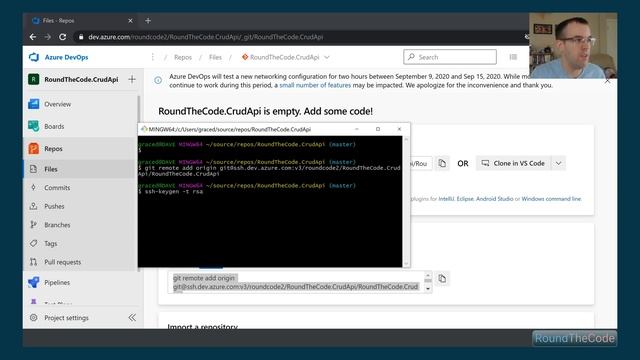Close the Files - Repos tab
This screenshot has width=640, height=360.
point(130,20)
